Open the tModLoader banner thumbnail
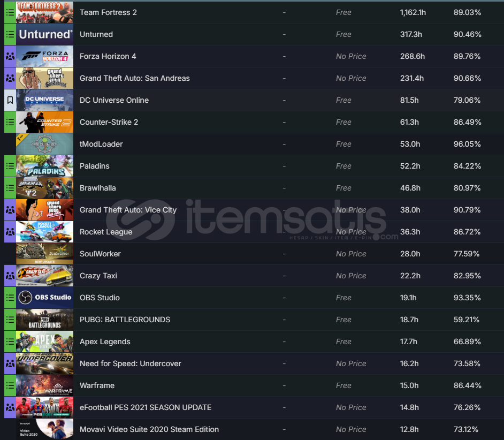 45,144
